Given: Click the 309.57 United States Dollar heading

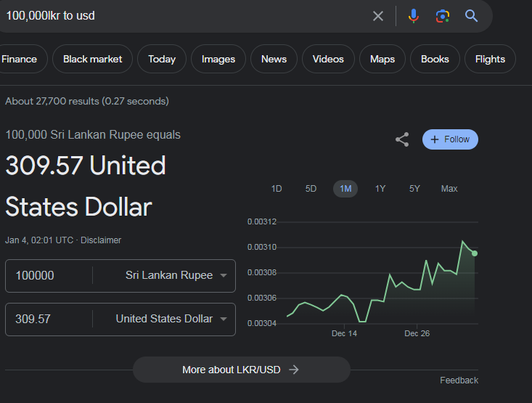Looking at the screenshot, I should click(86, 186).
